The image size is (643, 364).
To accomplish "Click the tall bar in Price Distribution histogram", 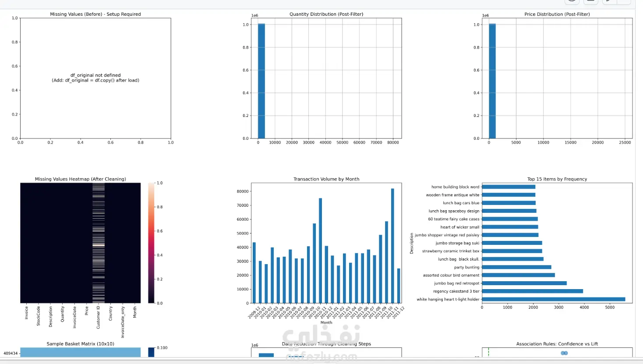I will click(x=492, y=81).
